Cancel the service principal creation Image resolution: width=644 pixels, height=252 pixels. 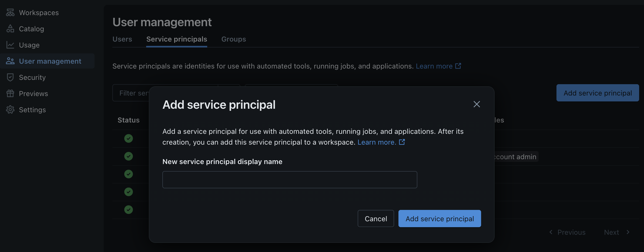[375, 219]
